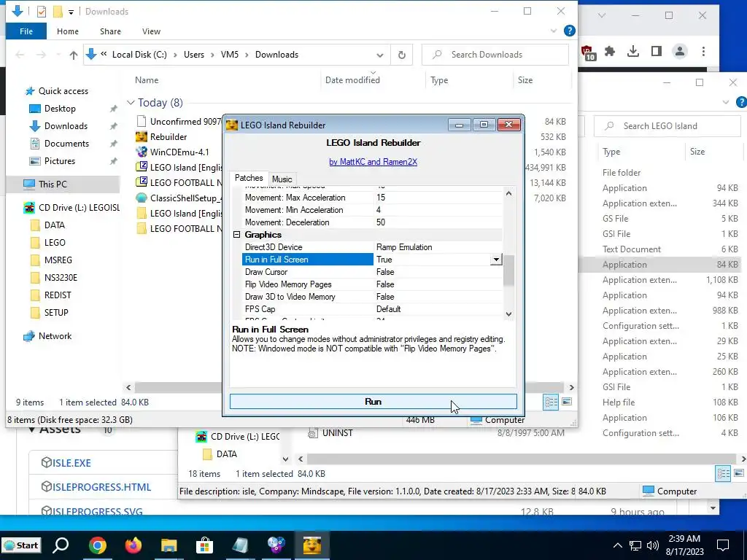Open Microsoft Store taskbar icon

[x=205, y=545]
